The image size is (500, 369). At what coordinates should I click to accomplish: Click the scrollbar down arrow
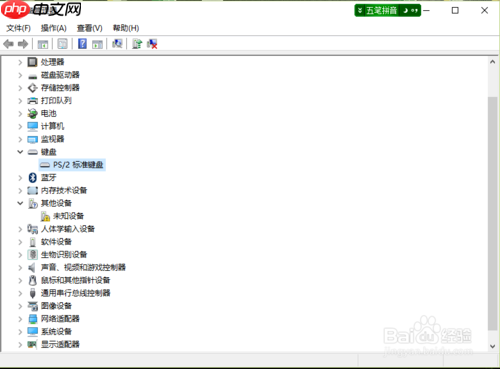[493, 346]
